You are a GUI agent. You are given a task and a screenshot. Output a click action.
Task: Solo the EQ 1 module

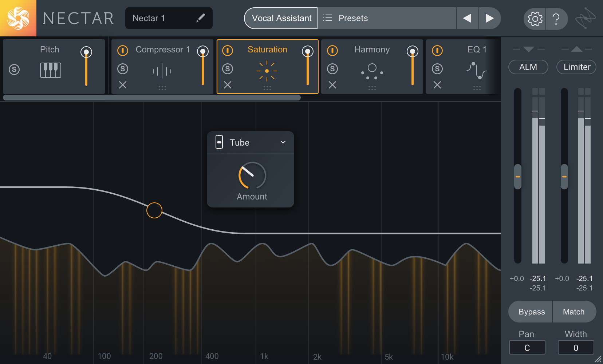tap(437, 69)
